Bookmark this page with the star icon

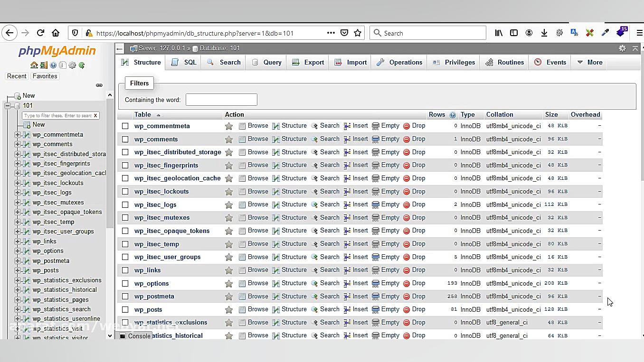click(x=358, y=33)
